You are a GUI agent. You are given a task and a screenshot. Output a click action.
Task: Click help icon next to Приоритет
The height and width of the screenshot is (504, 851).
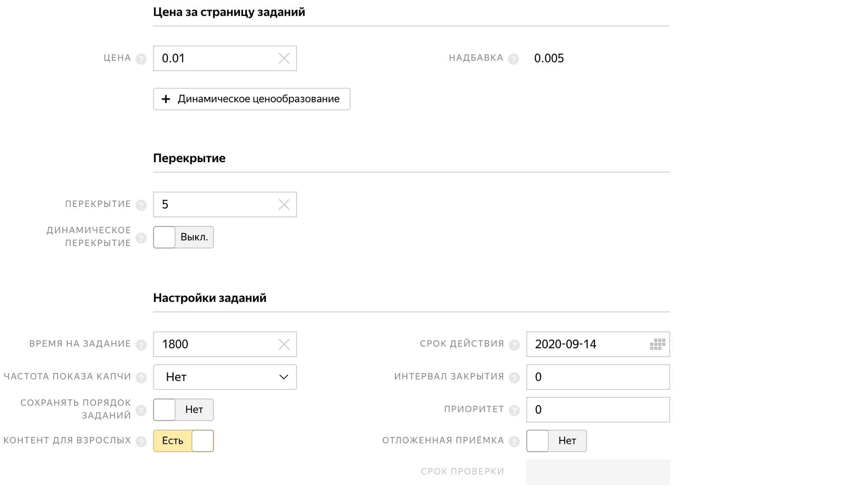click(514, 410)
